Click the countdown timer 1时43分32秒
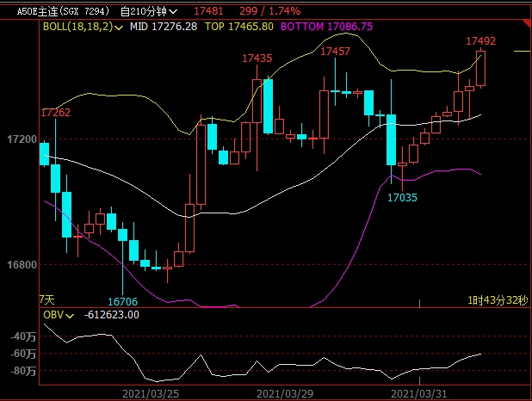532x401 pixels. [x=498, y=300]
